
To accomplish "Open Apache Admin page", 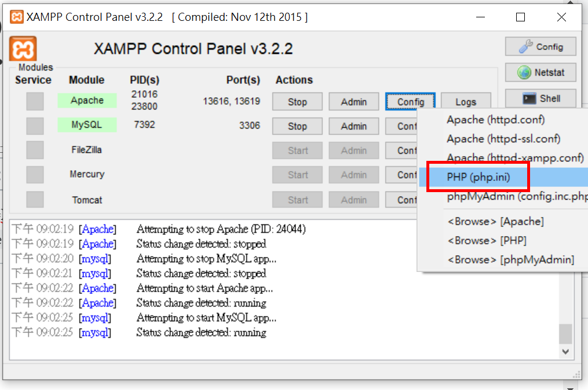I will click(353, 101).
